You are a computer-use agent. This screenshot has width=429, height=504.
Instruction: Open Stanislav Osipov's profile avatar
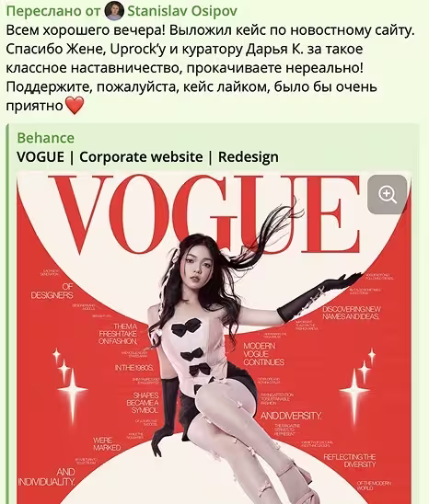114,11
